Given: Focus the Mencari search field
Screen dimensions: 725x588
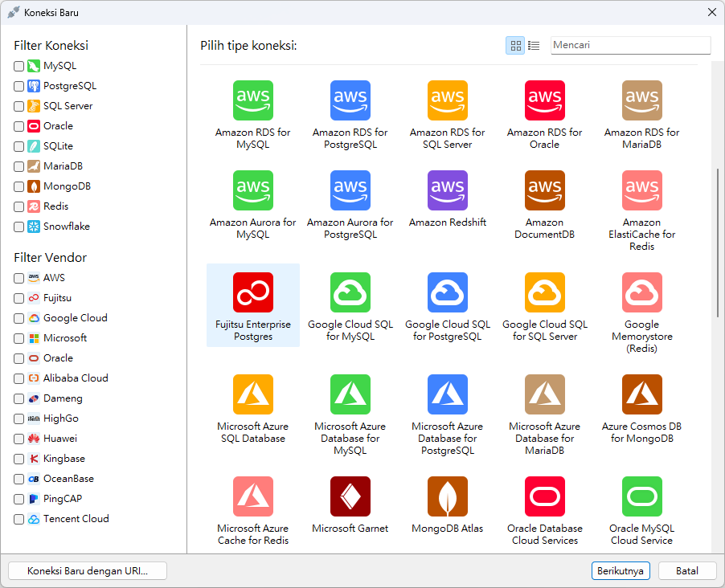Looking at the screenshot, I should (630, 46).
